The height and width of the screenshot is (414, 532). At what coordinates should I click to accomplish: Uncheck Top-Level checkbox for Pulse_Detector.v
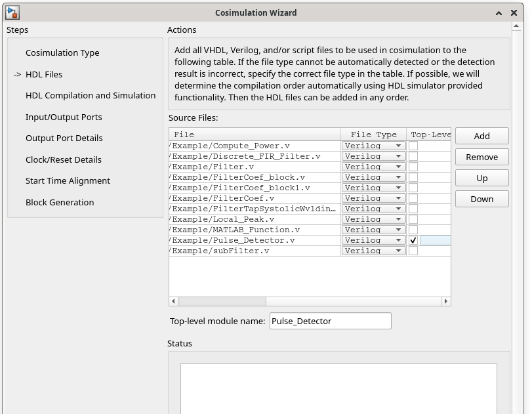[413, 240]
